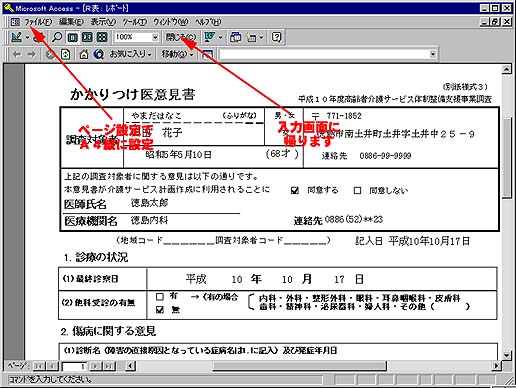This screenshot has width=516, height=388.
Task: Open the ツール(T) menu
Action: [134, 22]
